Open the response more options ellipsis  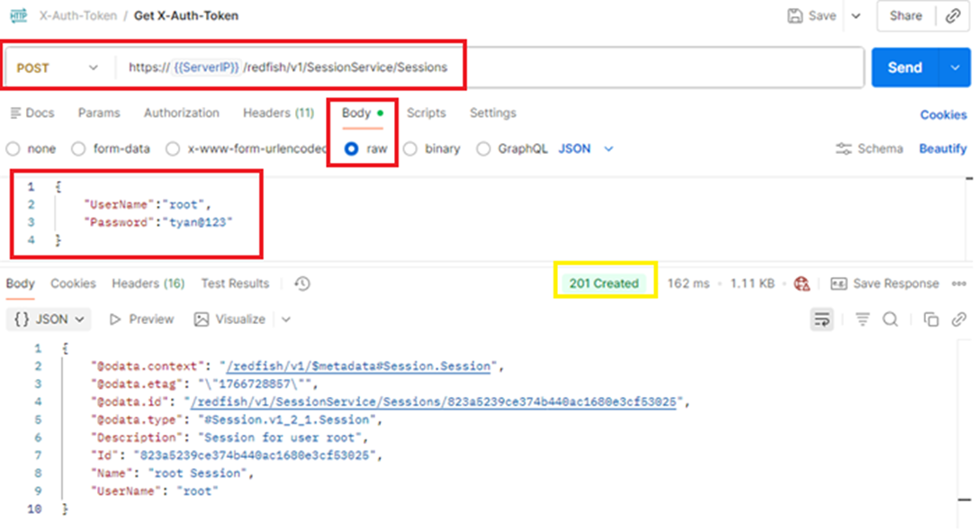[x=958, y=283]
